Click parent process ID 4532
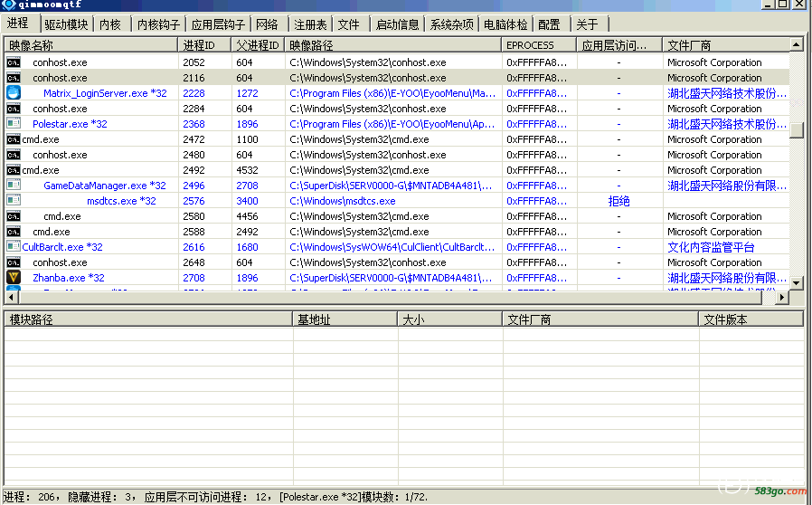Viewport: 812px width, 505px height. [x=247, y=170]
